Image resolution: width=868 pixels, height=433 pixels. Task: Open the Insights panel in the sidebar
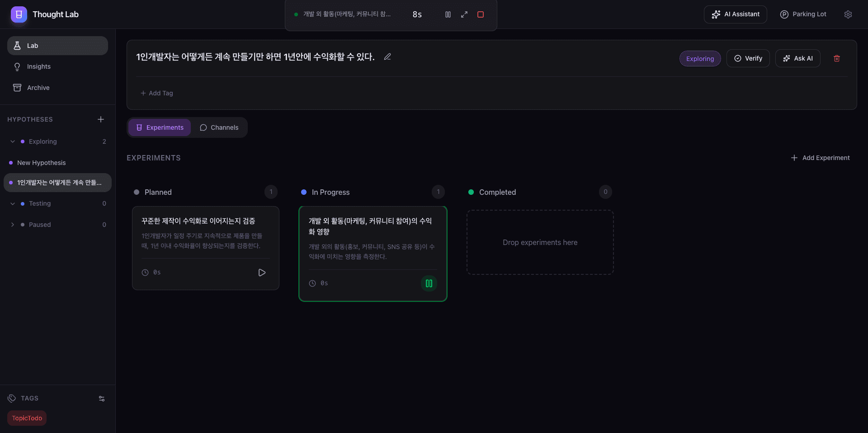[38, 66]
